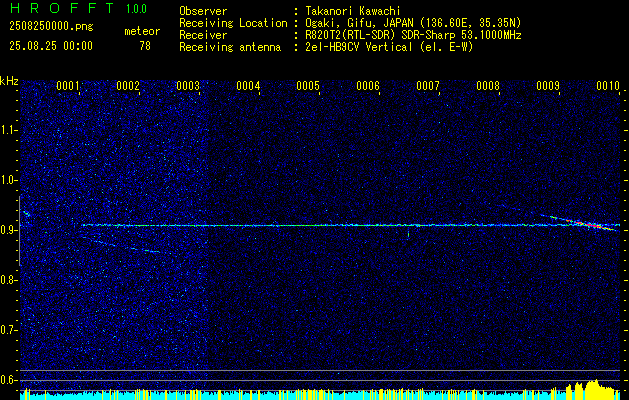The width and height of the screenshot is (629, 400).
Task: Click the date stamp 25.08.25 00:00
Action: tap(51, 46)
